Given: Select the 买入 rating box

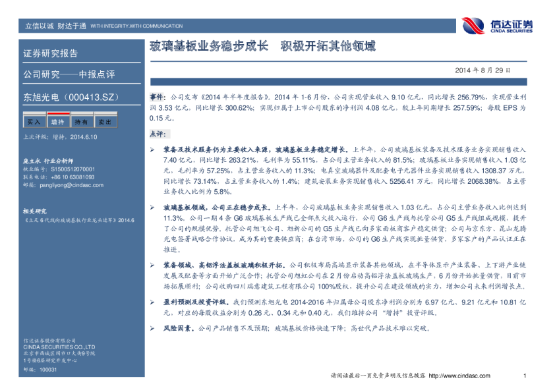Looking at the screenshot, I should [34, 122].
